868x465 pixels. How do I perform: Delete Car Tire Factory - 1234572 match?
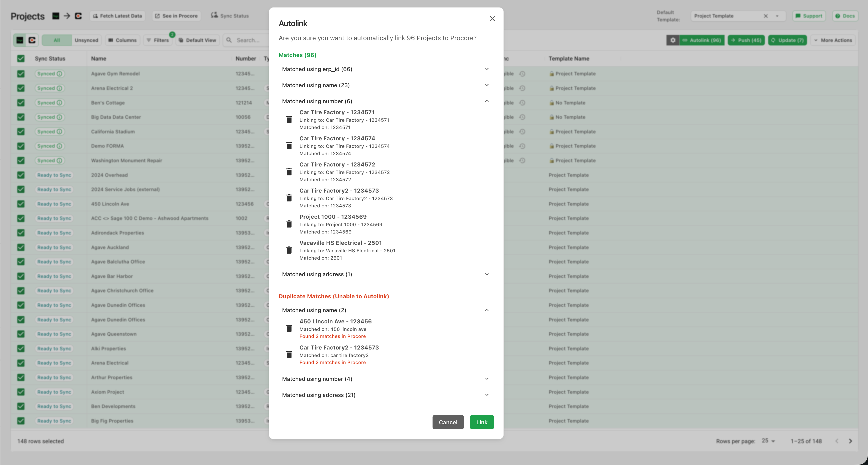click(x=289, y=172)
